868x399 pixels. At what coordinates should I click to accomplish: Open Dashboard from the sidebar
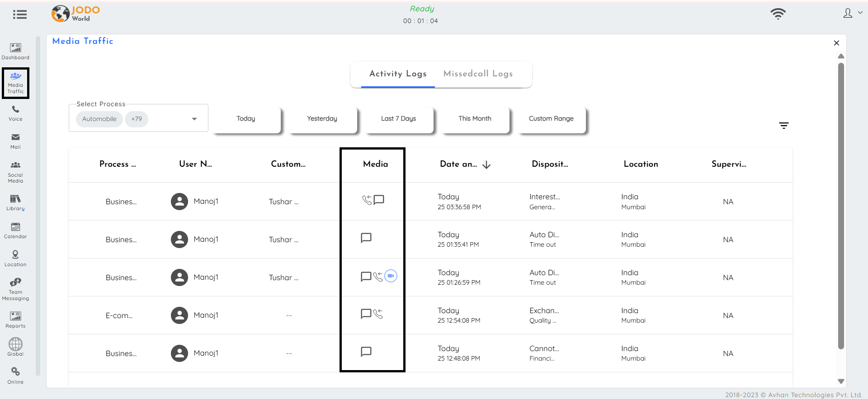click(15, 52)
